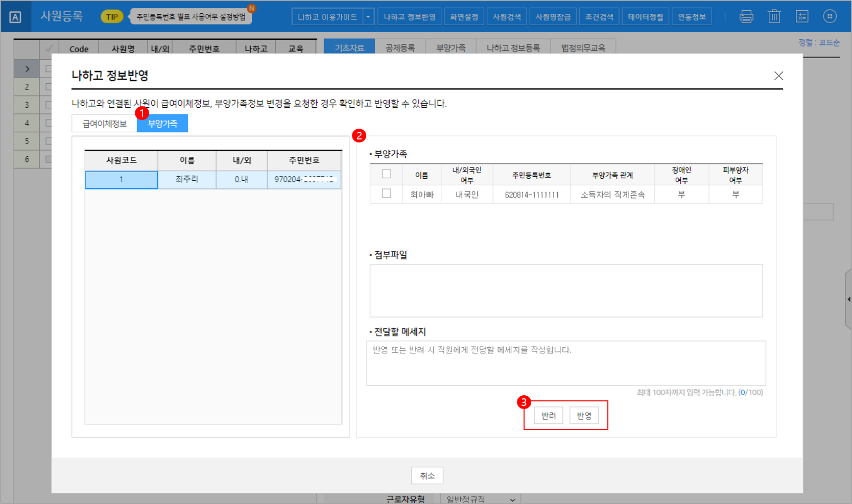The height and width of the screenshot is (504, 852).
Task: Select the 부양가족 tab in the dialog
Action: tap(162, 124)
